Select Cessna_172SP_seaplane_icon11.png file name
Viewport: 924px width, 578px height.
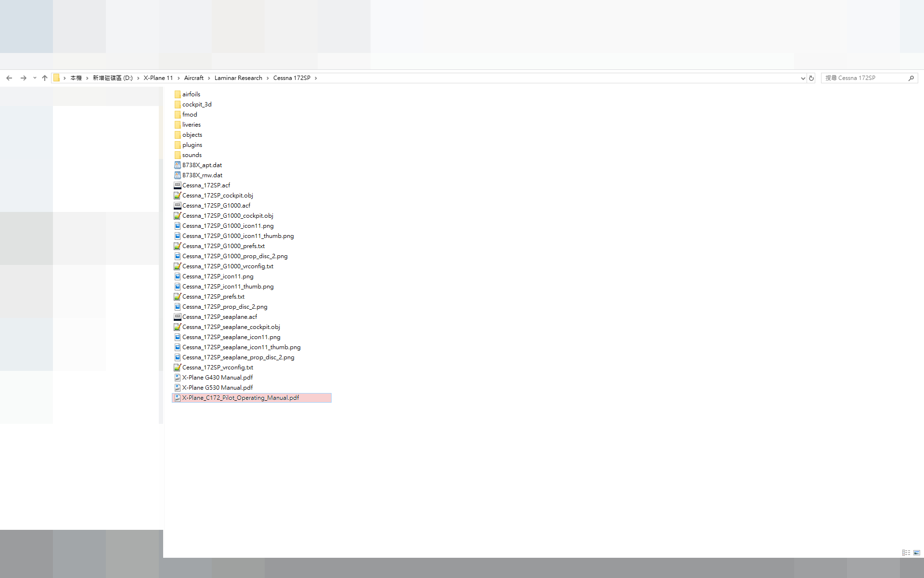click(x=231, y=337)
